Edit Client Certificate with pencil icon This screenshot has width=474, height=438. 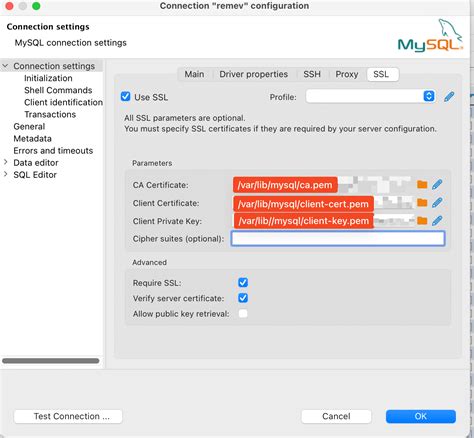coord(437,202)
